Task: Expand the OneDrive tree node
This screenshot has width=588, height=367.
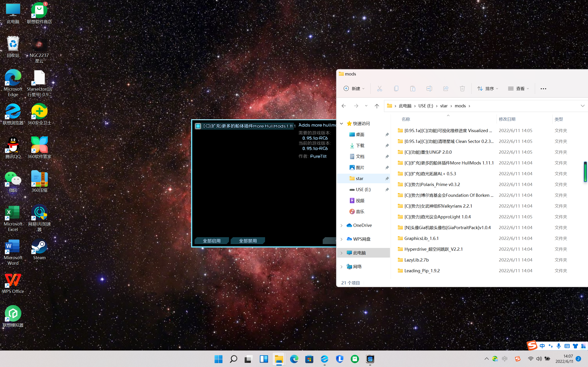Action: (341, 225)
